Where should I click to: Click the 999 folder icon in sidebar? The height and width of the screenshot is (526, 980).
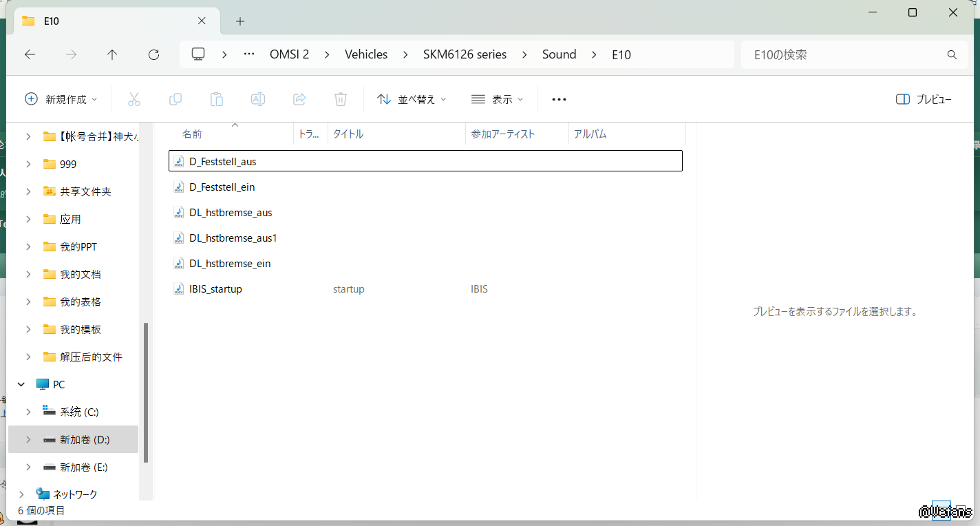[x=49, y=164]
